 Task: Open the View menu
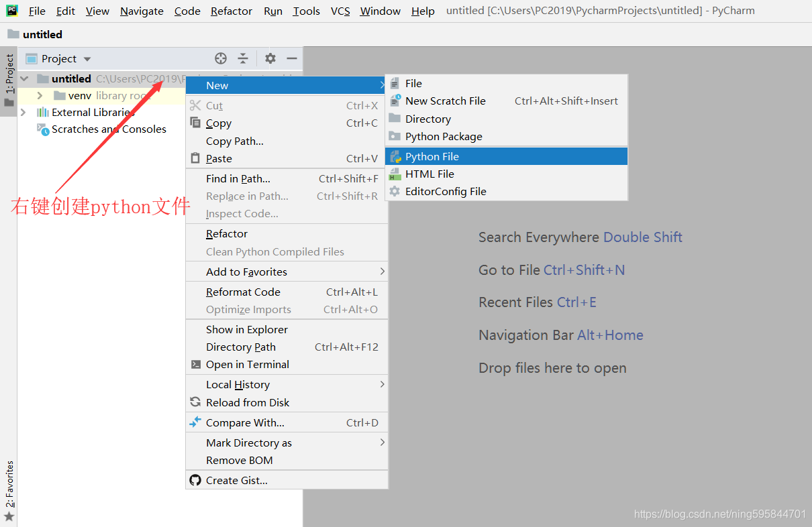pyautogui.click(x=98, y=11)
